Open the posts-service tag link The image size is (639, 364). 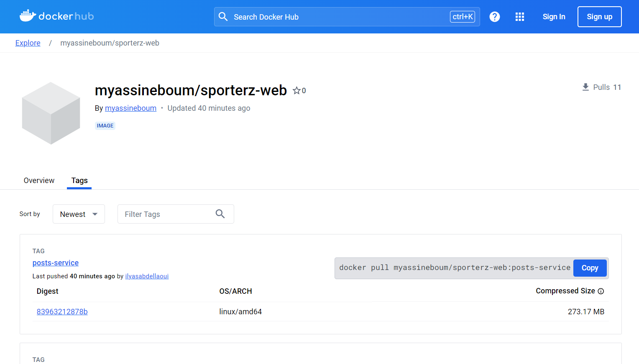pos(56,263)
